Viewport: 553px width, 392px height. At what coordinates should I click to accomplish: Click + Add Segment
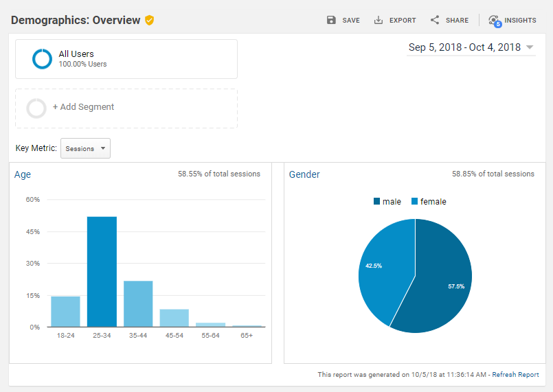click(x=83, y=107)
